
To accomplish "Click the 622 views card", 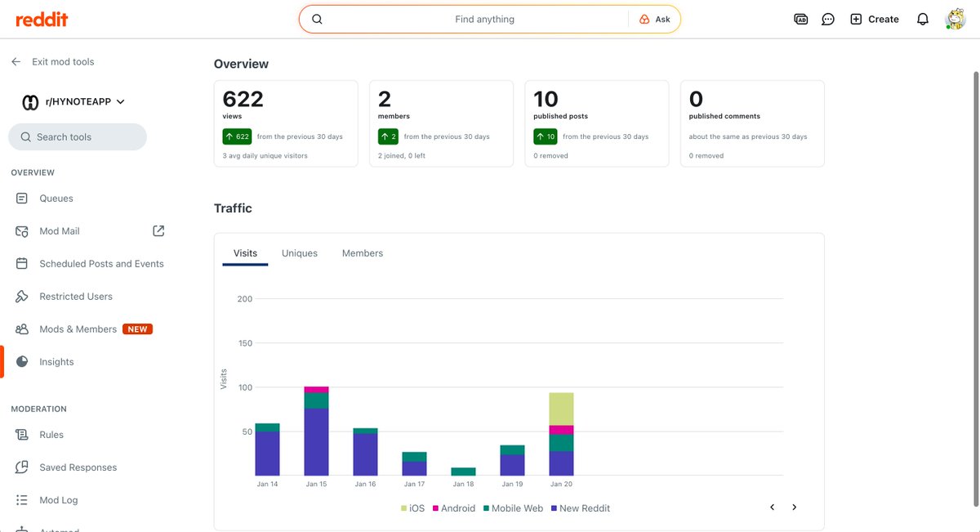I will point(286,123).
